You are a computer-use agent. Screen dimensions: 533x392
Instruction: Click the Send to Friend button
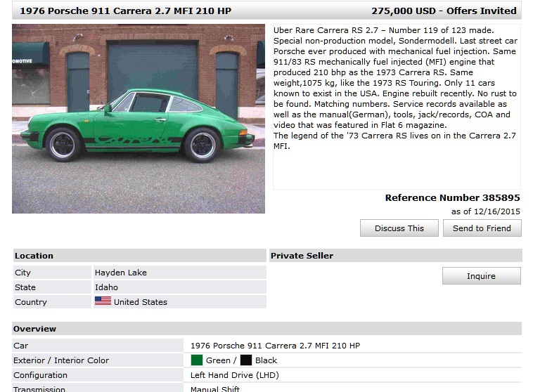[482, 228]
